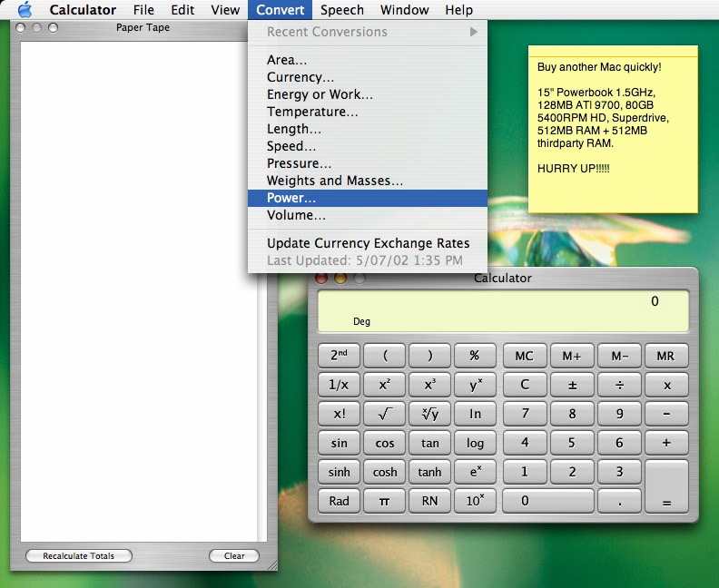Click the cosh key
This screenshot has height=588, width=719.
point(384,472)
